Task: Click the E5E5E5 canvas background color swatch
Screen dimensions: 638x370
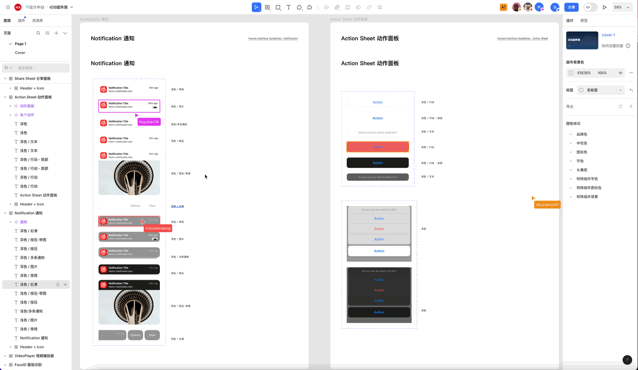Action: coord(571,73)
